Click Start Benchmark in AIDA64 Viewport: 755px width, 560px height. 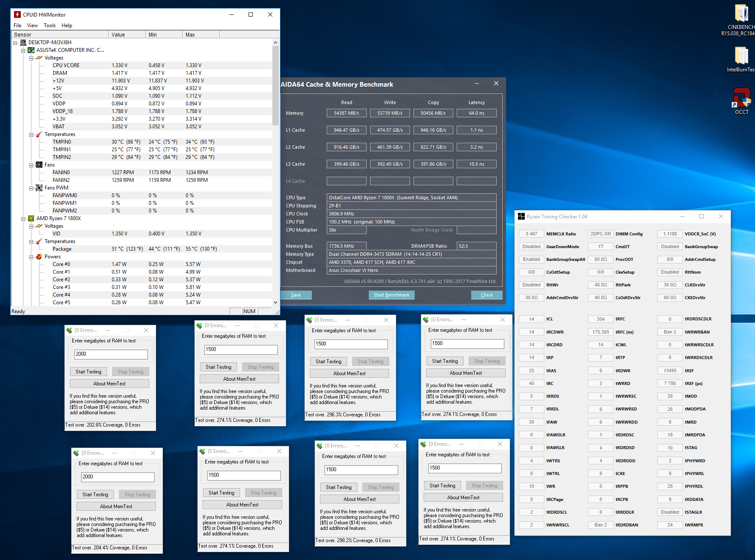(x=391, y=294)
